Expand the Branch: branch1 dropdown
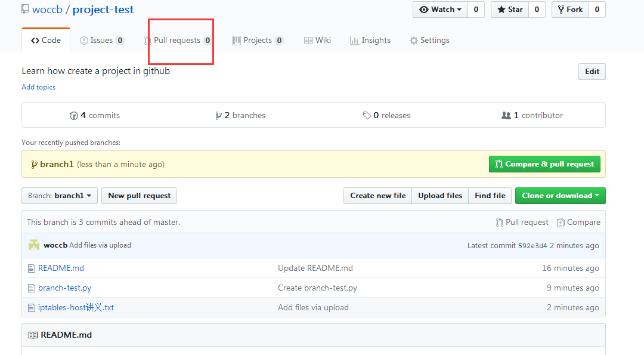Image resolution: width=644 pixels, height=355 pixels. click(x=60, y=196)
